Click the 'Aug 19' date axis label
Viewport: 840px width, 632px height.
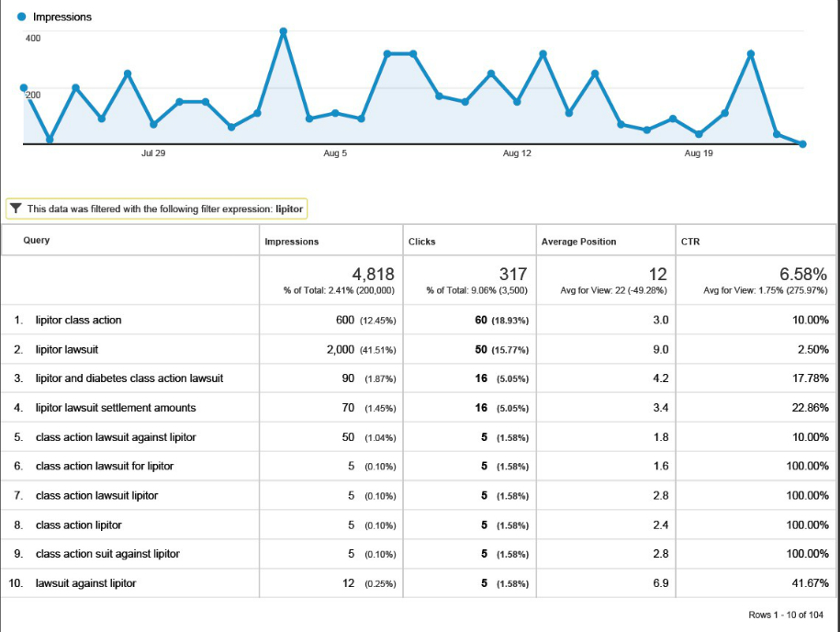(x=699, y=153)
